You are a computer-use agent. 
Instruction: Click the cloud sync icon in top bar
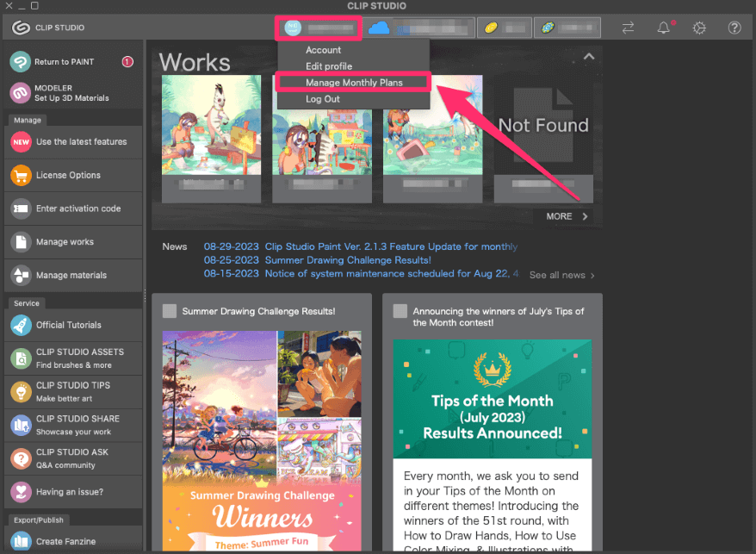pos(379,28)
